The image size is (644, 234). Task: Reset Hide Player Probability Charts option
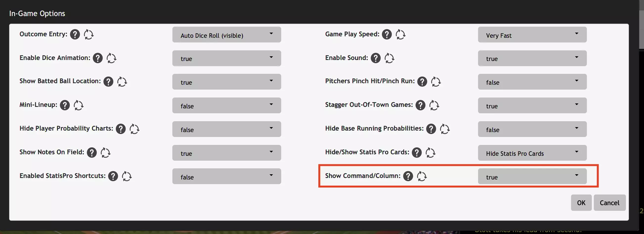(x=134, y=129)
